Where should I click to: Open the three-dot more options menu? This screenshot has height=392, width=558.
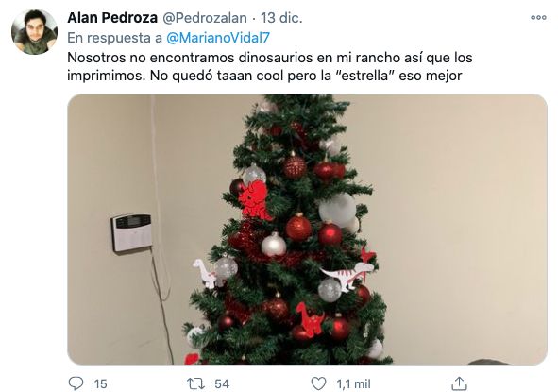coord(538,17)
